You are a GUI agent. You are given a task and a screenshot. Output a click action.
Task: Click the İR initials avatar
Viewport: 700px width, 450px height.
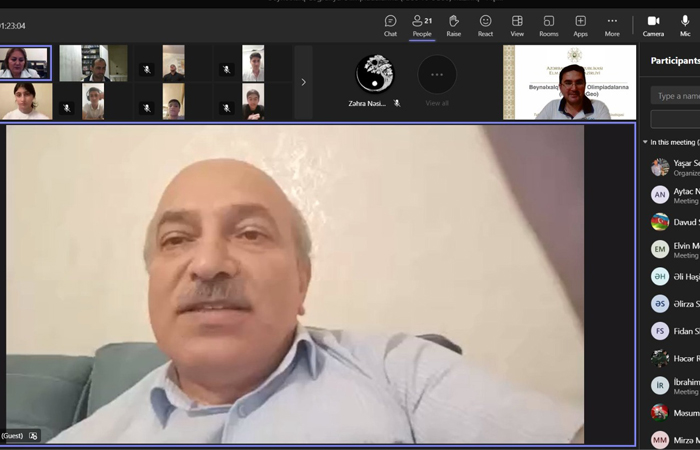click(x=660, y=385)
